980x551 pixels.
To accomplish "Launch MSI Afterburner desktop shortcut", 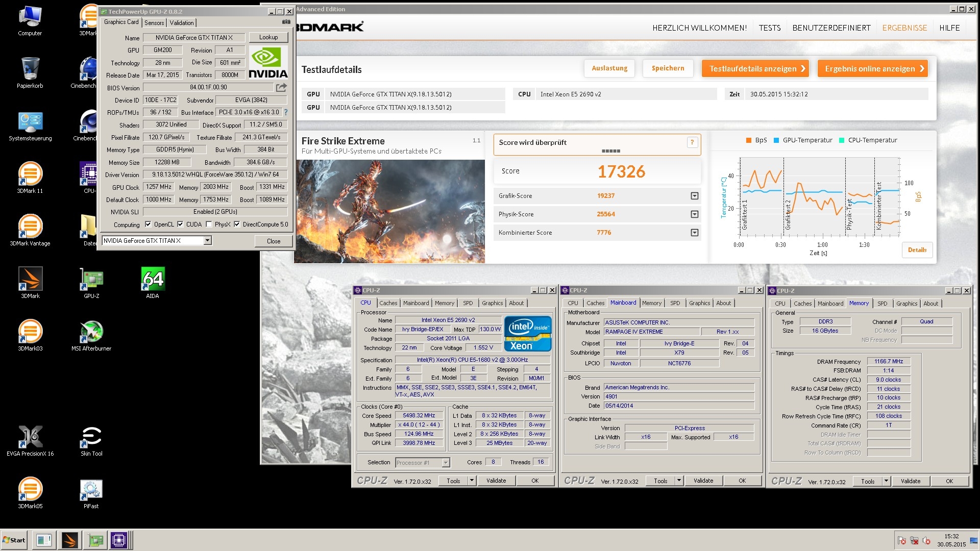I will (x=91, y=335).
